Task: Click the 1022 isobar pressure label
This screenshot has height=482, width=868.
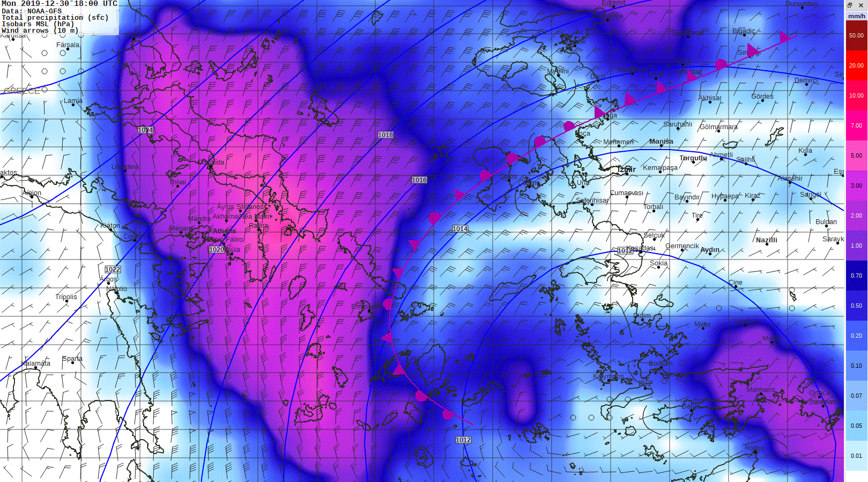Action: pos(113,270)
